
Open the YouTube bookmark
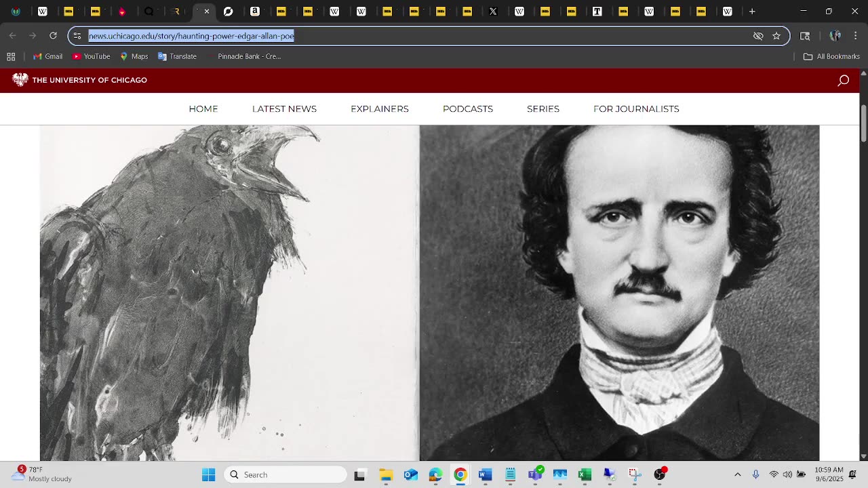click(x=92, y=56)
